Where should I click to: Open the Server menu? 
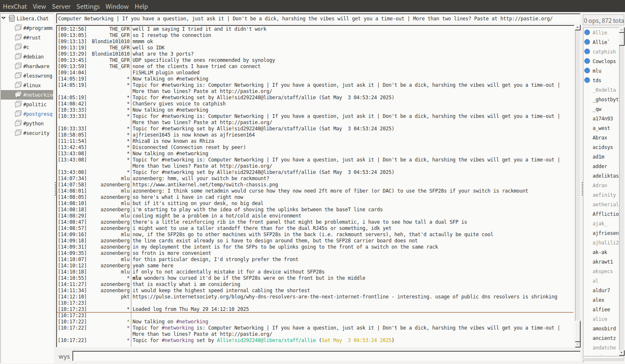pyautogui.click(x=61, y=6)
